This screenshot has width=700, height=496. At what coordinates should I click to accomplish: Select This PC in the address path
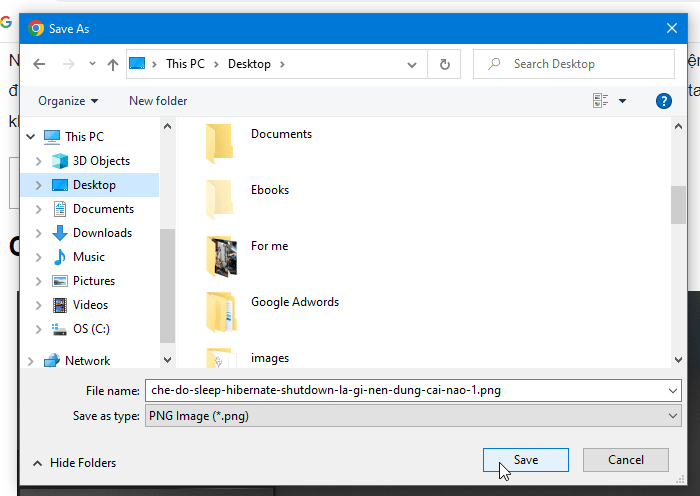185,64
